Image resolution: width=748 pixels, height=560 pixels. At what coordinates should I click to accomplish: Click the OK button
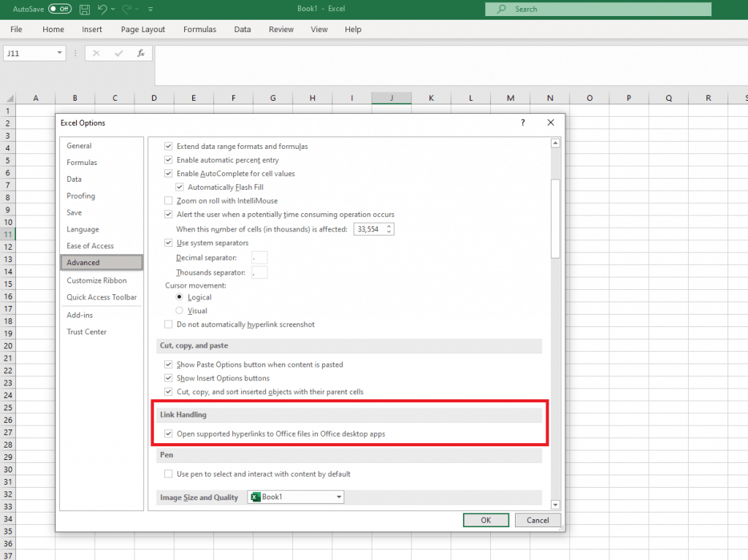486,520
